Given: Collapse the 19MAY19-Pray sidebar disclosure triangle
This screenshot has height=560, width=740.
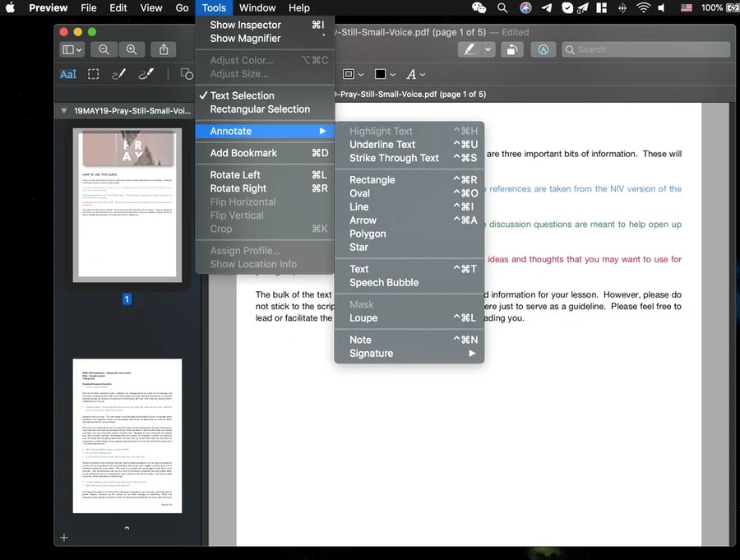Looking at the screenshot, I should click(64, 110).
